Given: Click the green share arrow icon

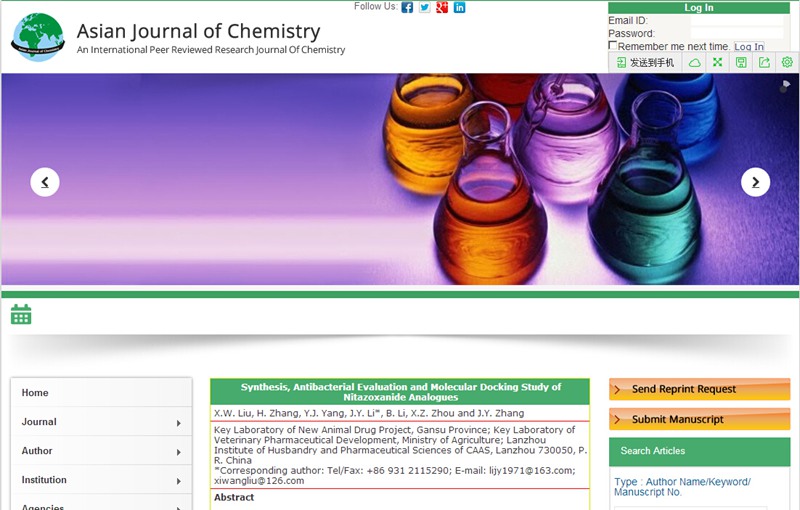Looking at the screenshot, I should (x=764, y=62).
